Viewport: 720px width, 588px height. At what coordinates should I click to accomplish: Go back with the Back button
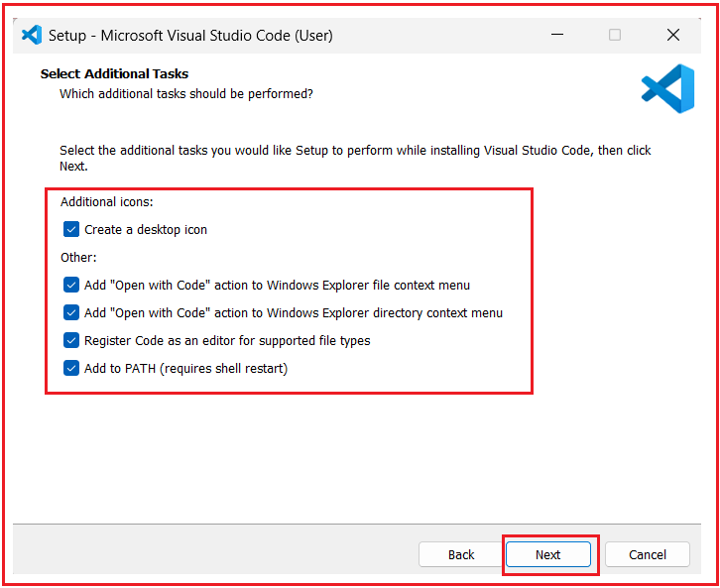pyautogui.click(x=461, y=554)
